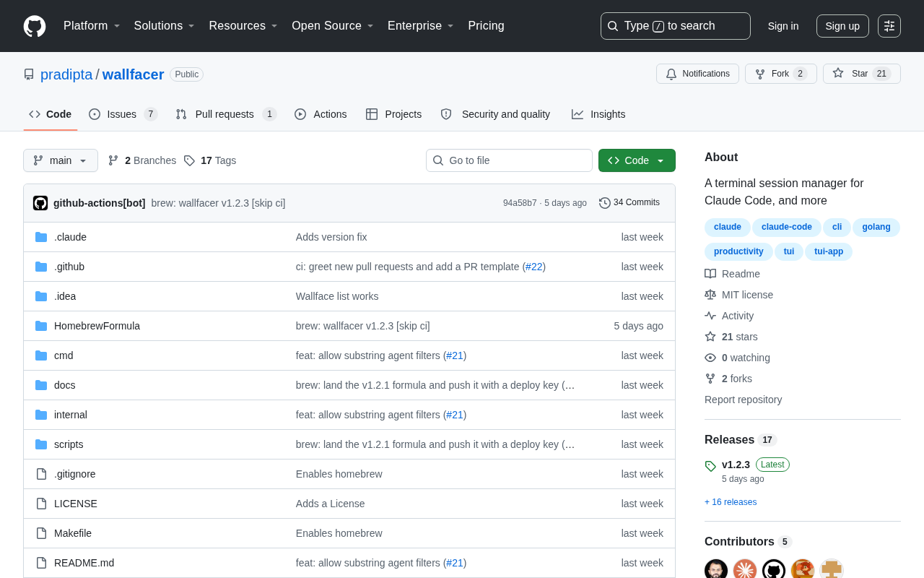Click the Sign up button

(842, 26)
